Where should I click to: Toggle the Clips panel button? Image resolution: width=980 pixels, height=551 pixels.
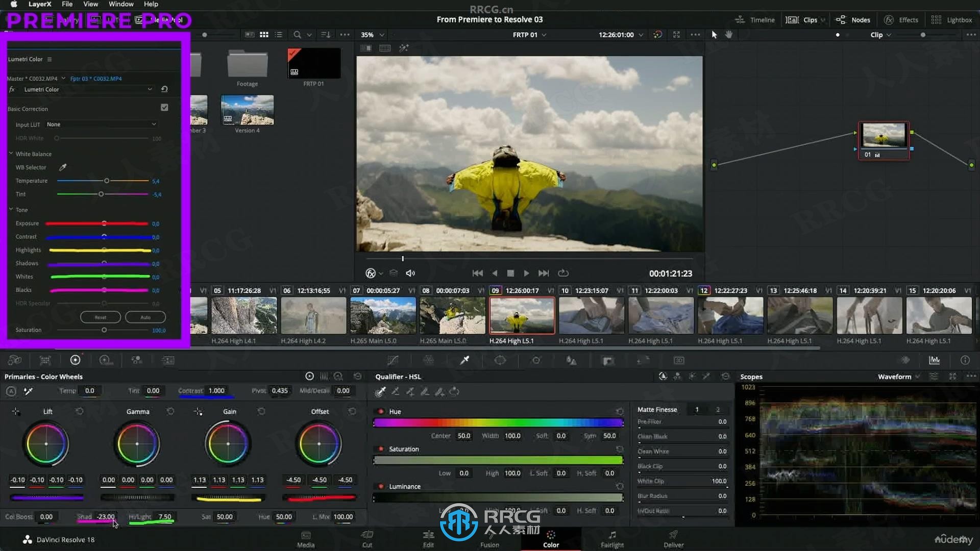point(802,20)
